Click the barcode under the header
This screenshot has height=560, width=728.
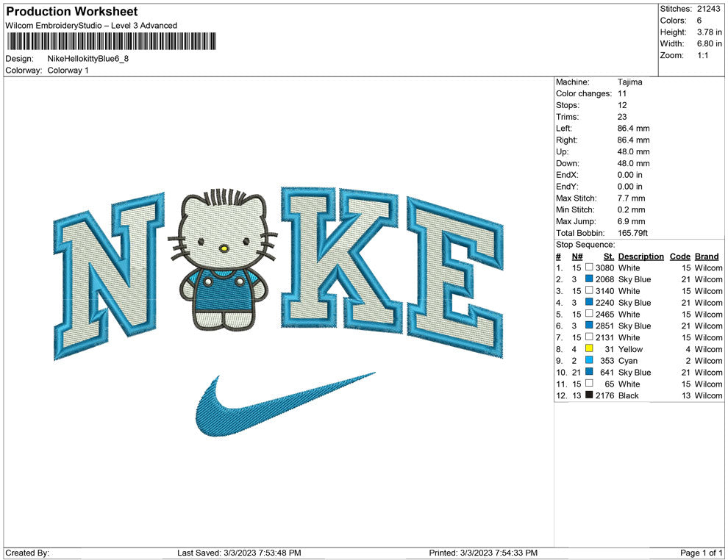click(112, 41)
